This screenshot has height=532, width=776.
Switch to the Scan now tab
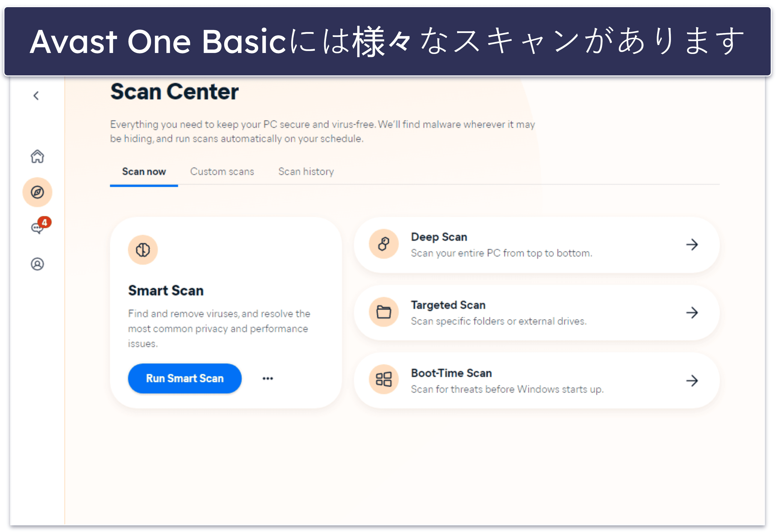tap(144, 172)
